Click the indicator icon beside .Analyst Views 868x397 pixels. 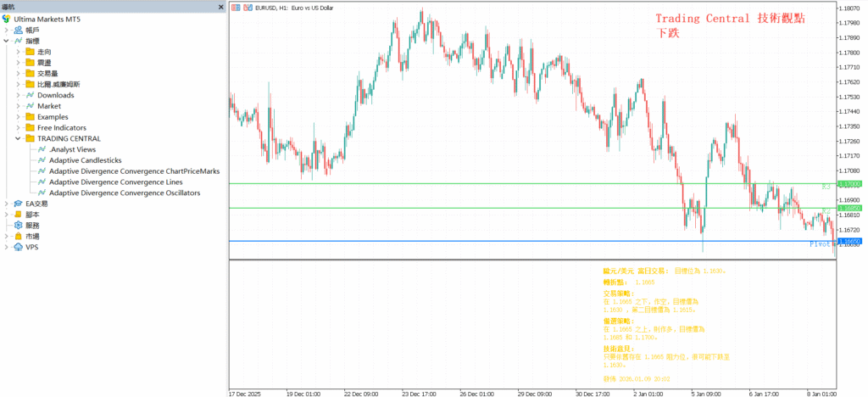(42, 149)
